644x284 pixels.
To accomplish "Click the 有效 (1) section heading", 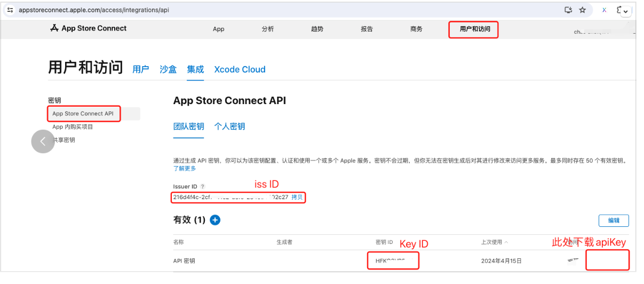I will (189, 220).
